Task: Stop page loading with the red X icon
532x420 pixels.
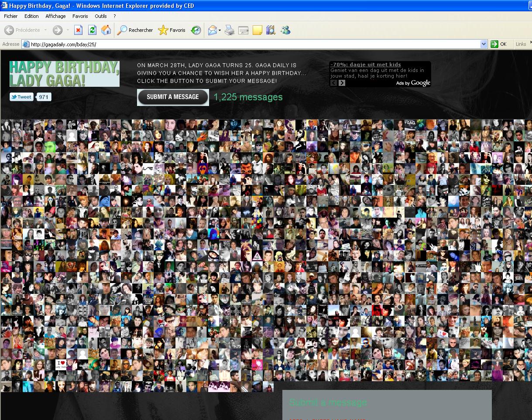Action: (x=79, y=30)
